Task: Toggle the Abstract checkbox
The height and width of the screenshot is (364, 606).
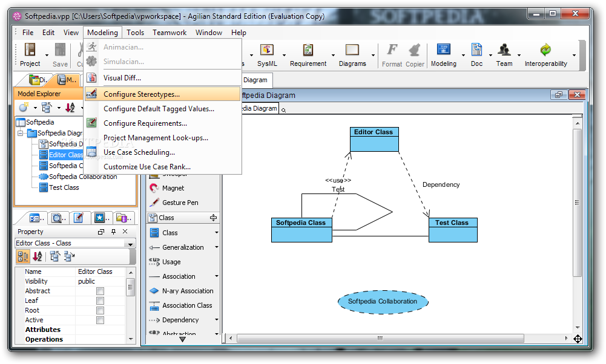Action: 100,291
